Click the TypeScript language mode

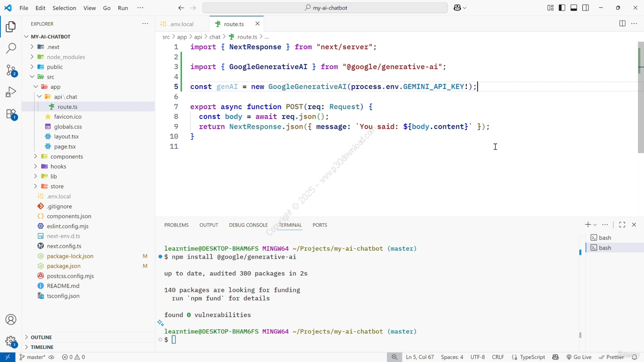pyautogui.click(x=532, y=357)
